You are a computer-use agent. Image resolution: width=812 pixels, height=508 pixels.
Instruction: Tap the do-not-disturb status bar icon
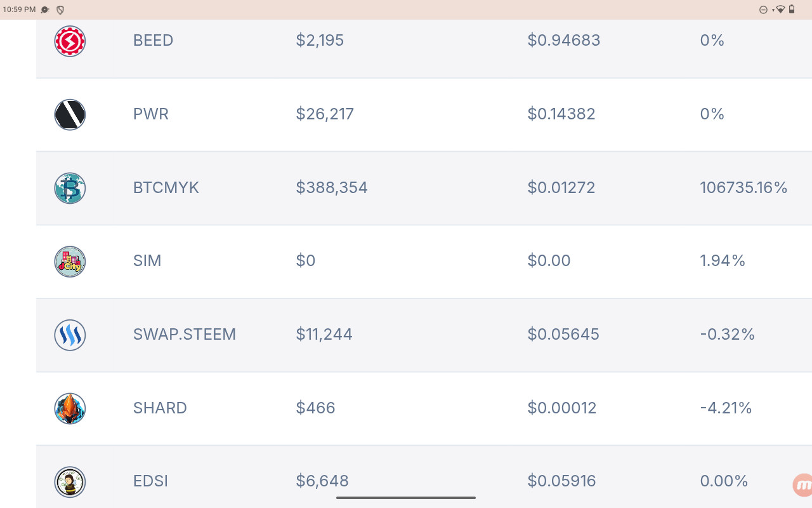(x=763, y=10)
